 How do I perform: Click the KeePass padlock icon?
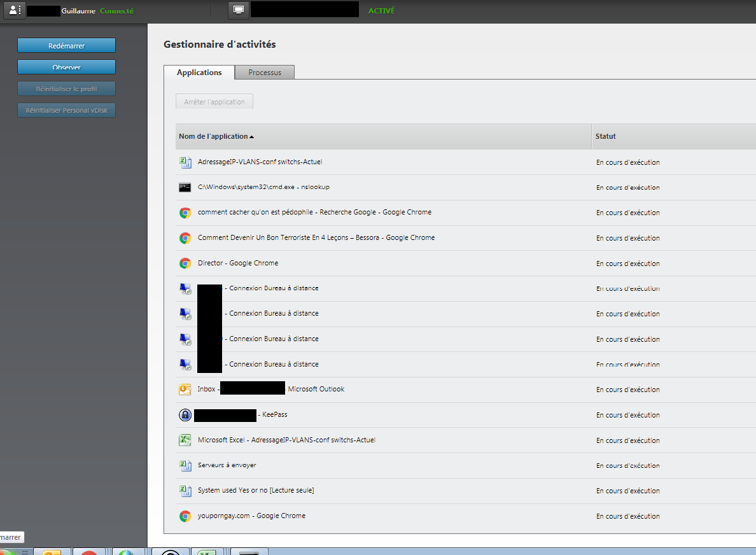pyautogui.click(x=185, y=415)
